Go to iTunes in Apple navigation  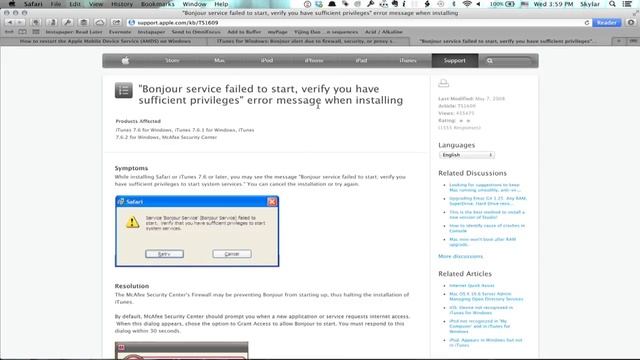tap(408, 60)
